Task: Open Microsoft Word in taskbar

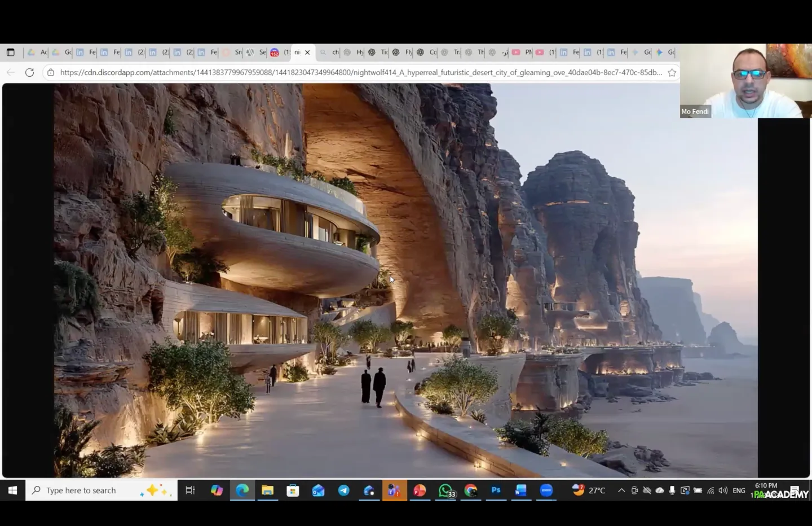Action: [520, 490]
